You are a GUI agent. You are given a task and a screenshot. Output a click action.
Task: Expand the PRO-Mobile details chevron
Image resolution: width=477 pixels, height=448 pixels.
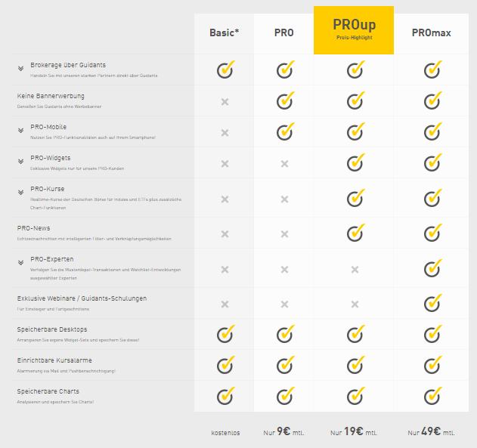coord(20,131)
